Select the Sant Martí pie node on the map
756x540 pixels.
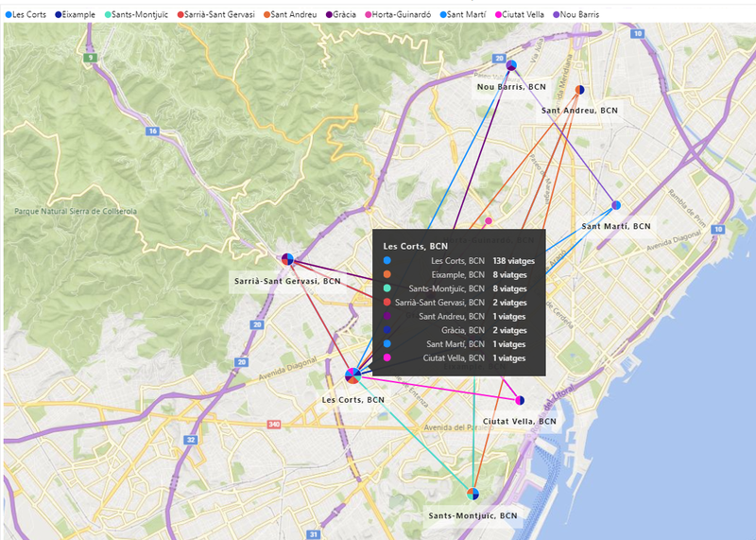(616, 205)
